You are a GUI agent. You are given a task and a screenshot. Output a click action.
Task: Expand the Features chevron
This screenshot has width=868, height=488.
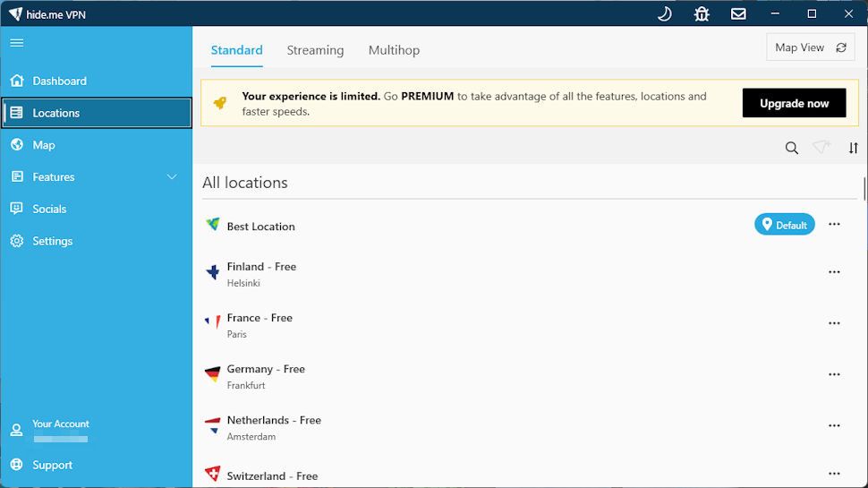tap(172, 177)
